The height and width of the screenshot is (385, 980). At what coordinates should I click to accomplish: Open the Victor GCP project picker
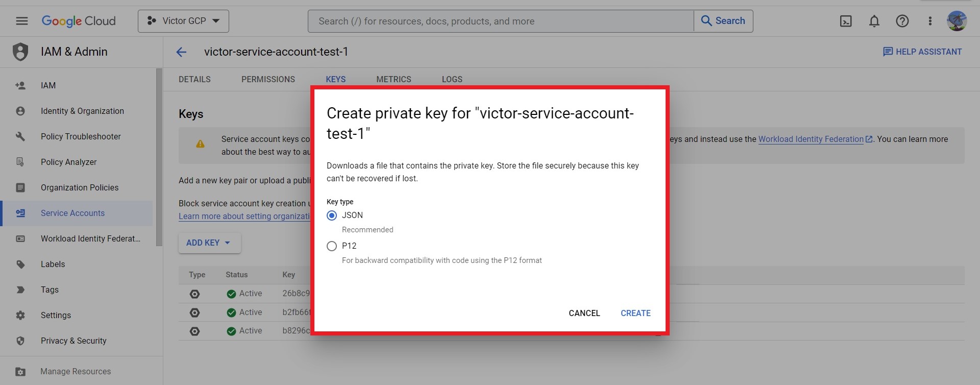pyautogui.click(x=183, y=21)
